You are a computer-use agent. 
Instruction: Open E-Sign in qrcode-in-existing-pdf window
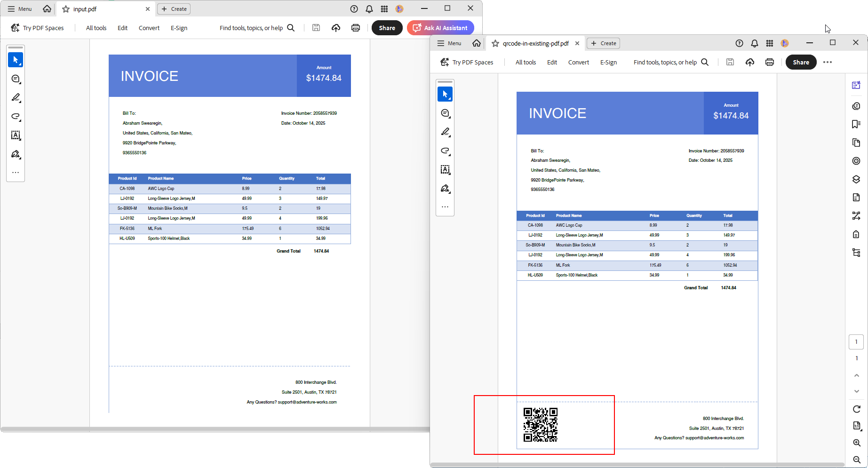tap(608, 62)
